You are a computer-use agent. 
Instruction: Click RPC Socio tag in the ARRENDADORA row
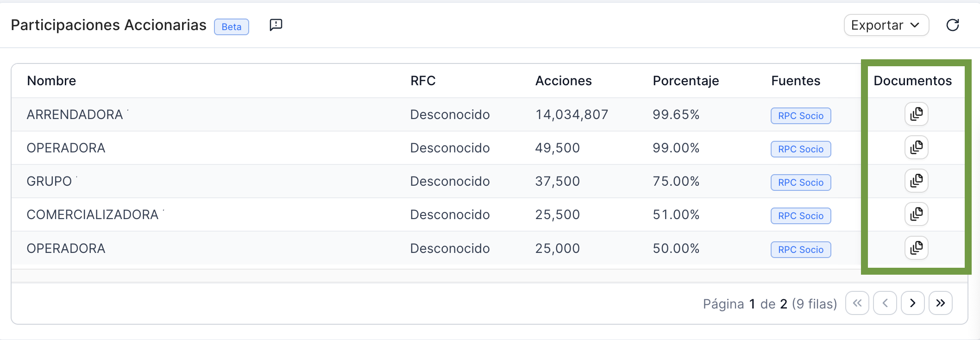tap(801, 116)
